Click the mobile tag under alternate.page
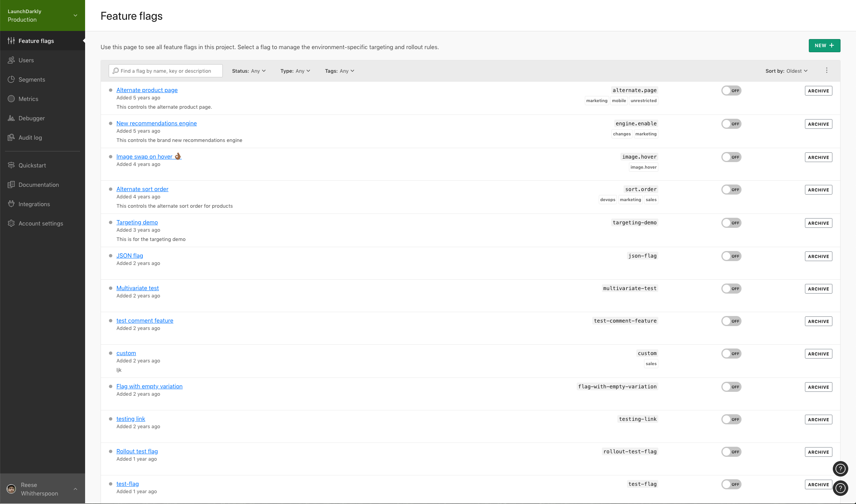Viewport: 856px width, 504px height. pos(619,101)
